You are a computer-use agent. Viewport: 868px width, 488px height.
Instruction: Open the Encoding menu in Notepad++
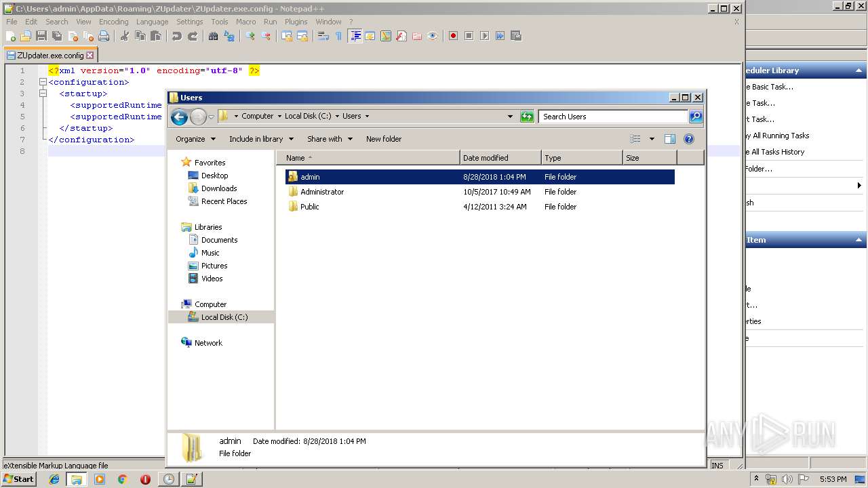pos(113,22)
